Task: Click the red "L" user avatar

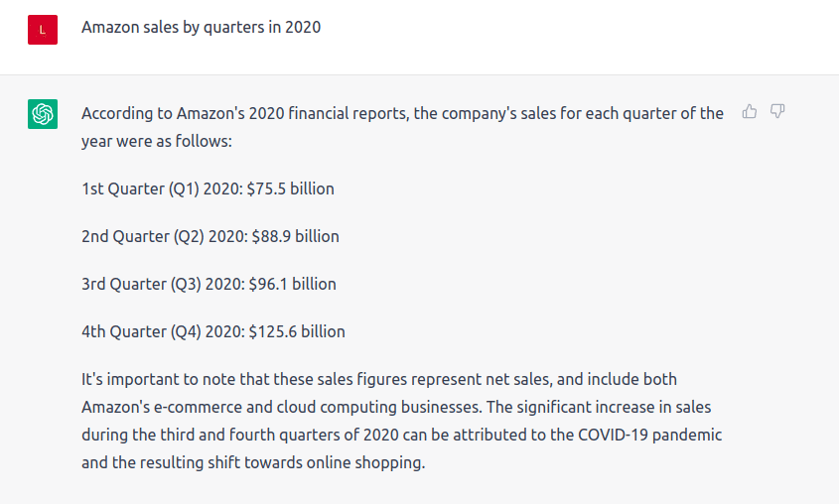Action: (43, 30)
